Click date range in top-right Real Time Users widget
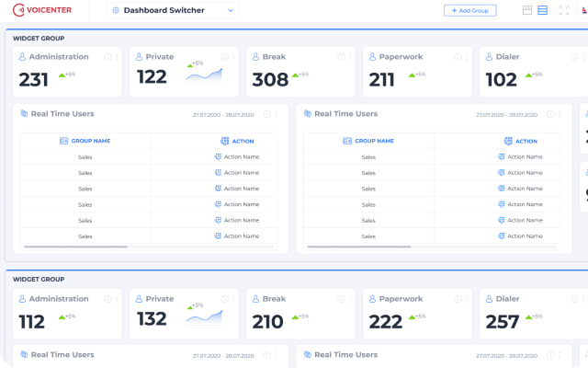This screenshot has width=588, height=368. 506,115
